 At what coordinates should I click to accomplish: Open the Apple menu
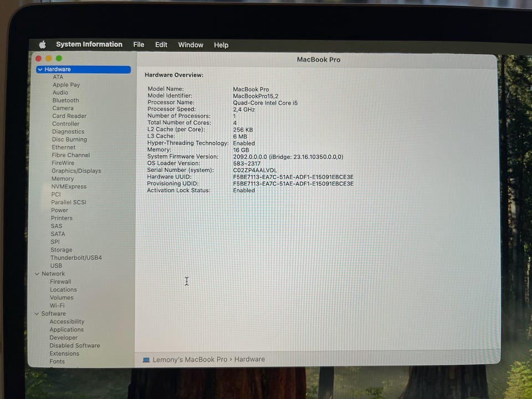point(43,44)
